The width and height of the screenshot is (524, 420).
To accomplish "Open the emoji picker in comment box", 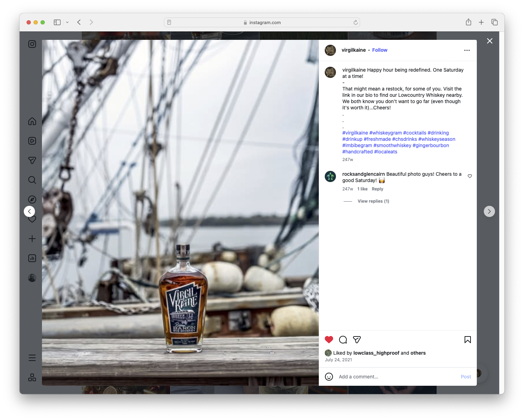I will point(329,377).
